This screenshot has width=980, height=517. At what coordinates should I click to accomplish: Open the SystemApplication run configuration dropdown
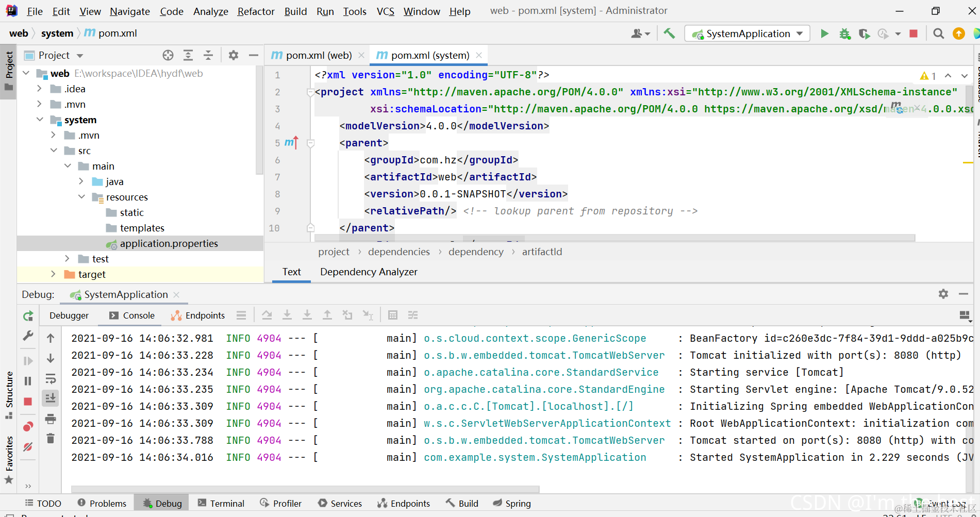click(747, 34)
